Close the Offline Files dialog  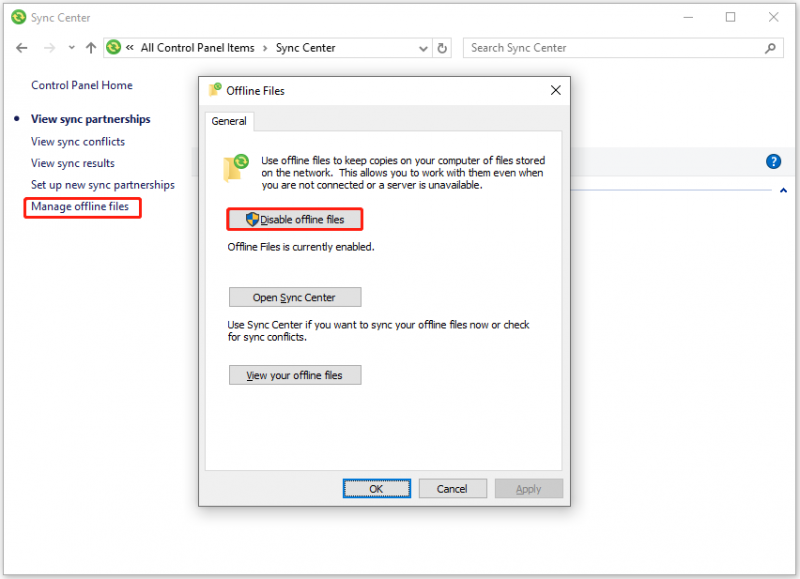click(556, 90)
